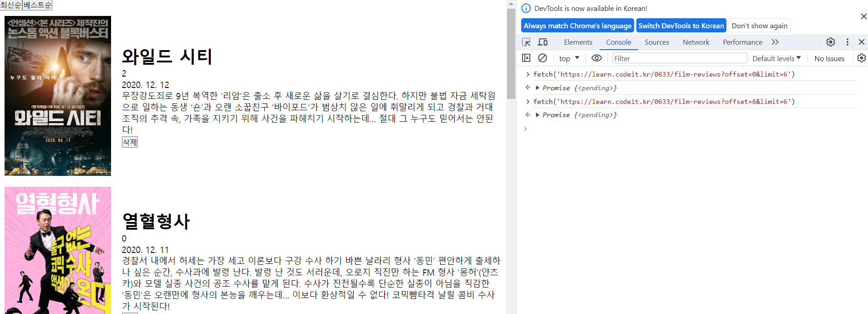868x314 pixels.
Task: Clear the console with the block icon
Action: pyautogui.click(x=543, y=58)
